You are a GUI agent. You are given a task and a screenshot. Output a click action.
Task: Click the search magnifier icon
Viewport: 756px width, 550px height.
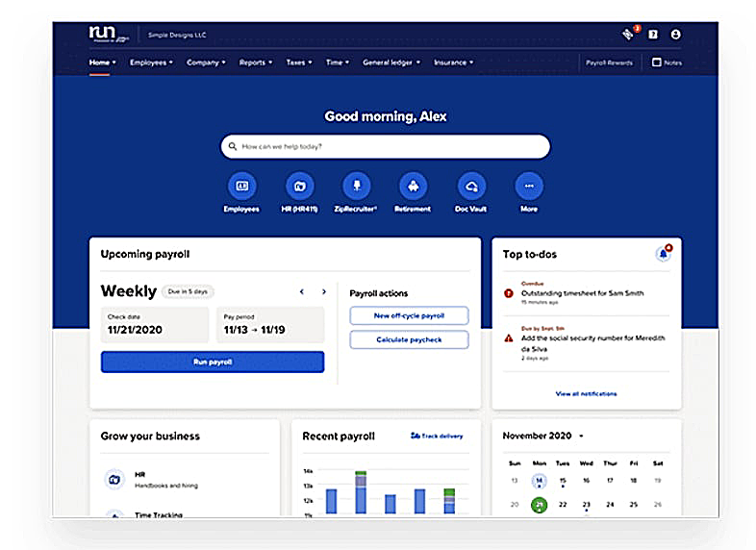(233, 146)
